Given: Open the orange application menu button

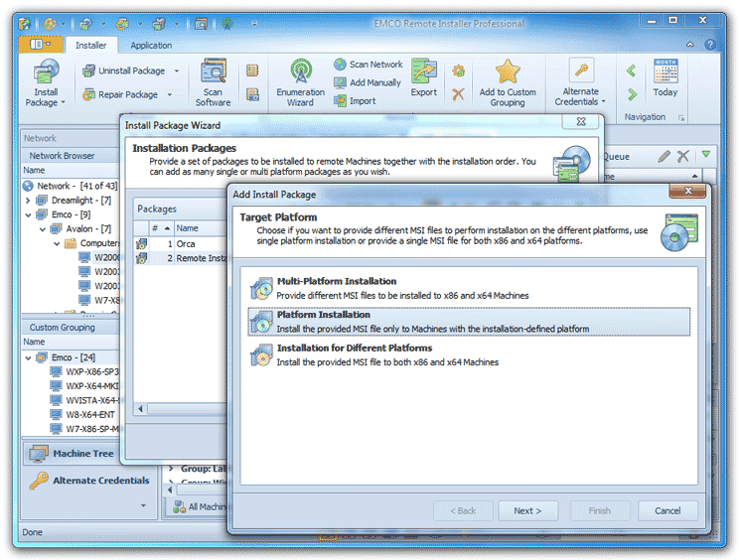Looking at the screenshot, I should [41, 45].
